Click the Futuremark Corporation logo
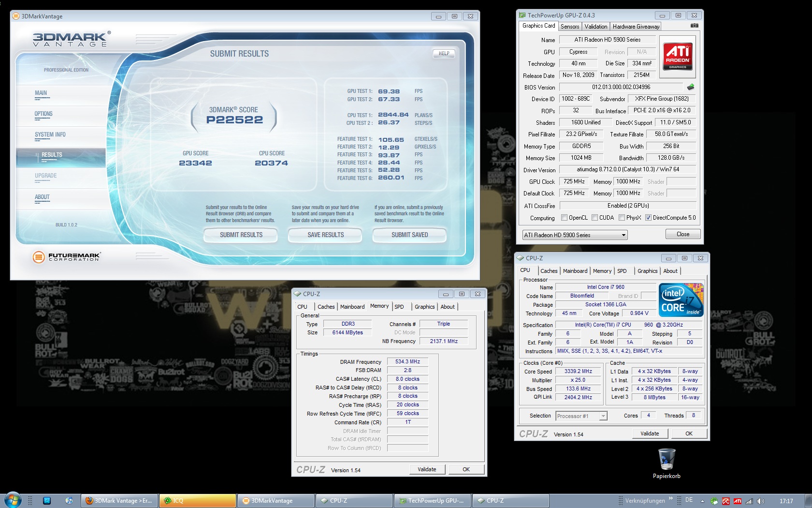 pyautogui.click(x=67, y=257)
